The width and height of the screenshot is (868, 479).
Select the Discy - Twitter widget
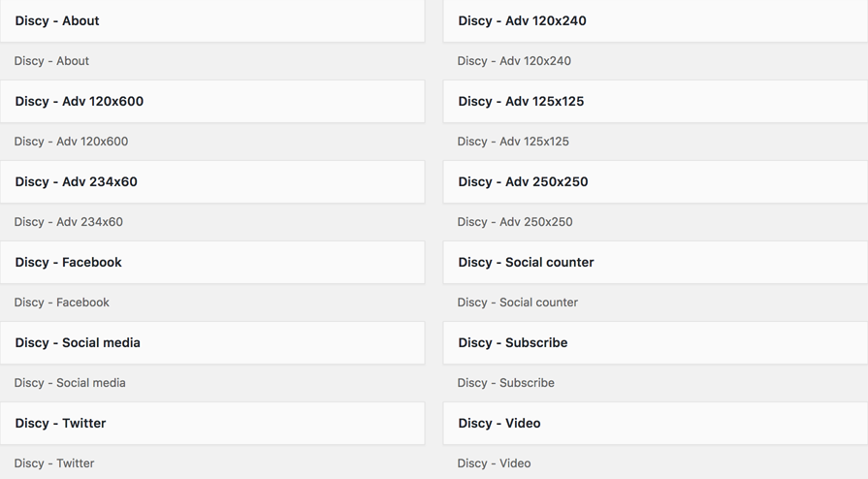click(x=212, y=423)
